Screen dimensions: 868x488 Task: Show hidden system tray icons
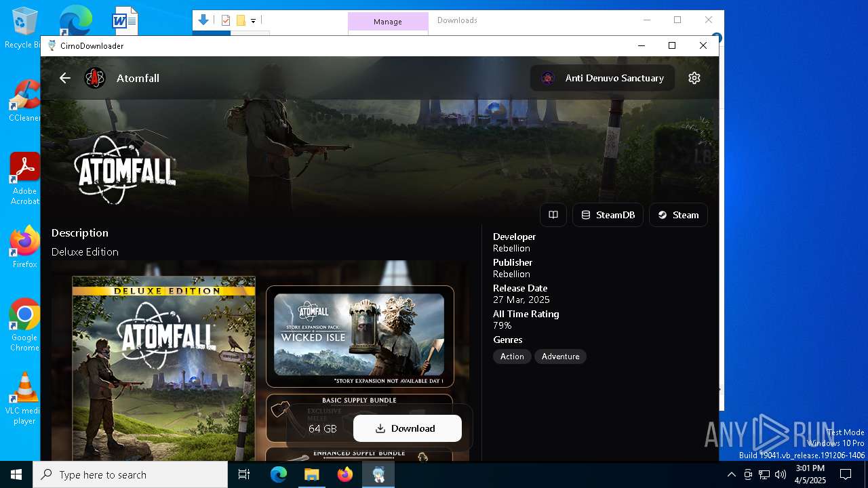point(731,474)
